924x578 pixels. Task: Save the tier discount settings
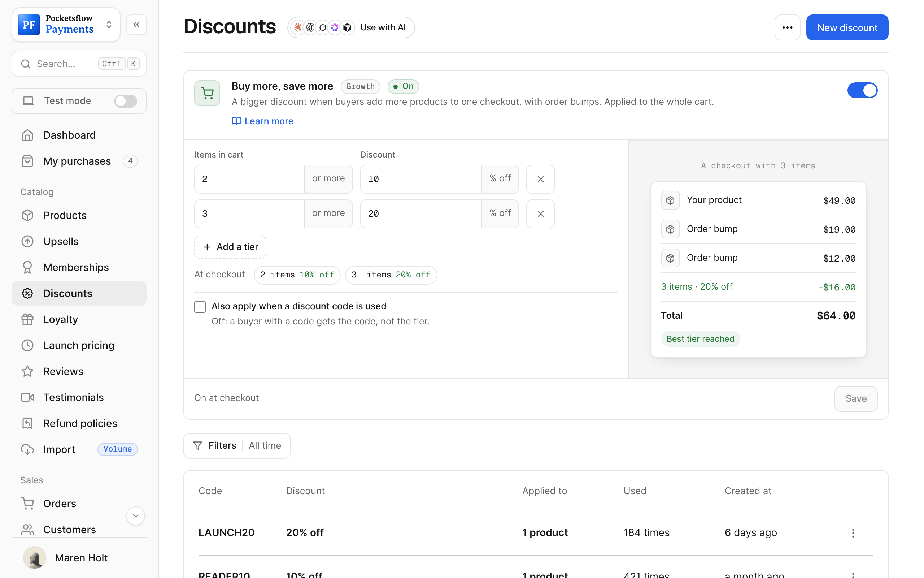856,399
